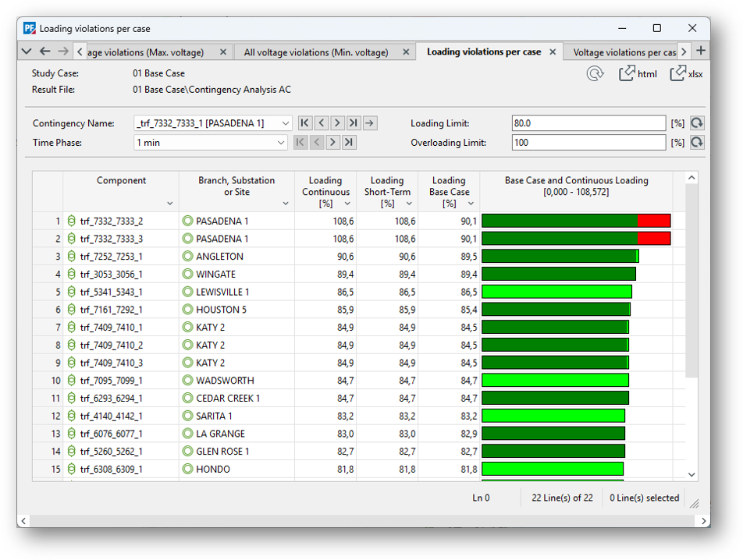This screenshot has height=560, width=743.
Task: Apply the Loading Limit refresh icon
Action: (696, 123)
